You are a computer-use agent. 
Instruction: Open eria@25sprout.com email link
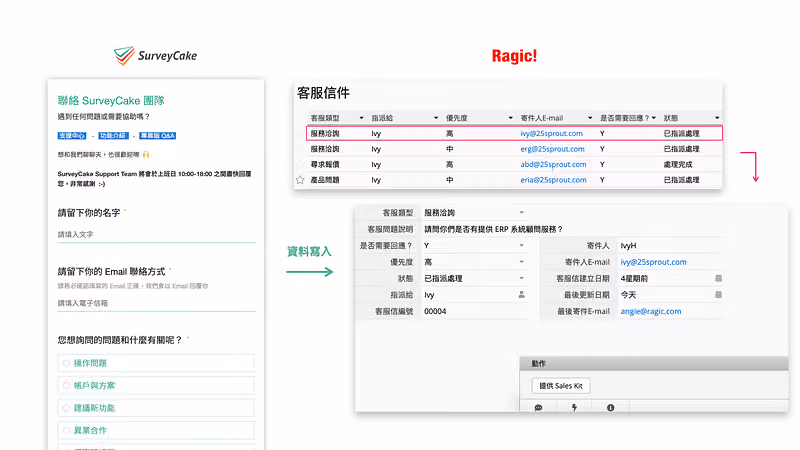553,180
